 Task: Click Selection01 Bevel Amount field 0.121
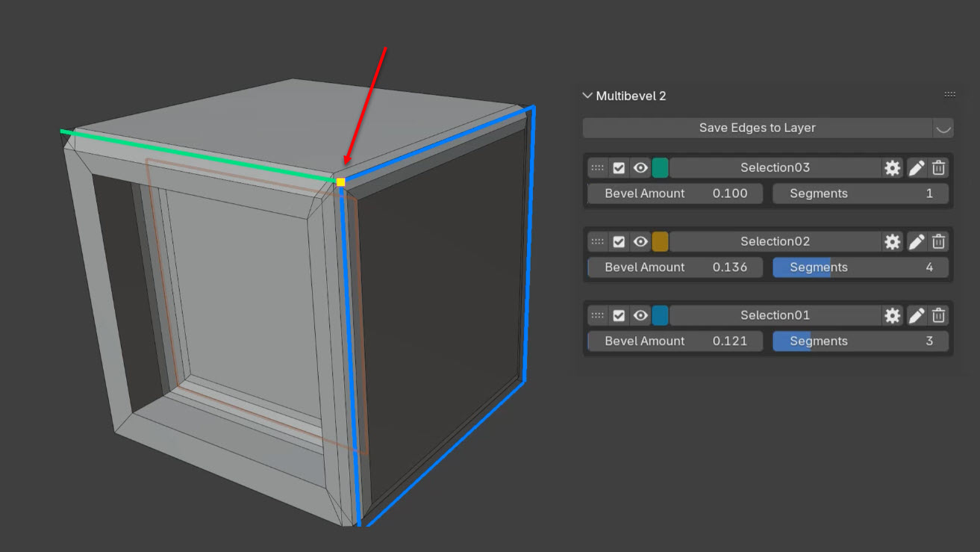[x=675, y=341]
